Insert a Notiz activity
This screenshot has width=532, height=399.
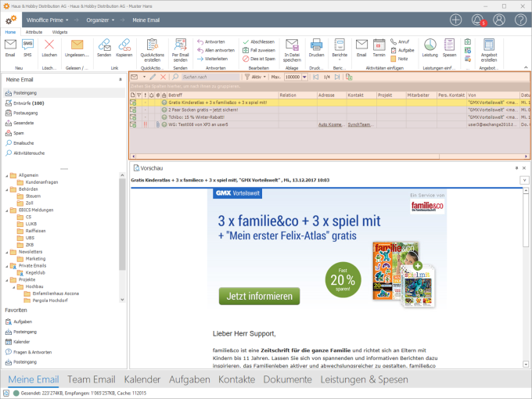(x=399, y=59)
